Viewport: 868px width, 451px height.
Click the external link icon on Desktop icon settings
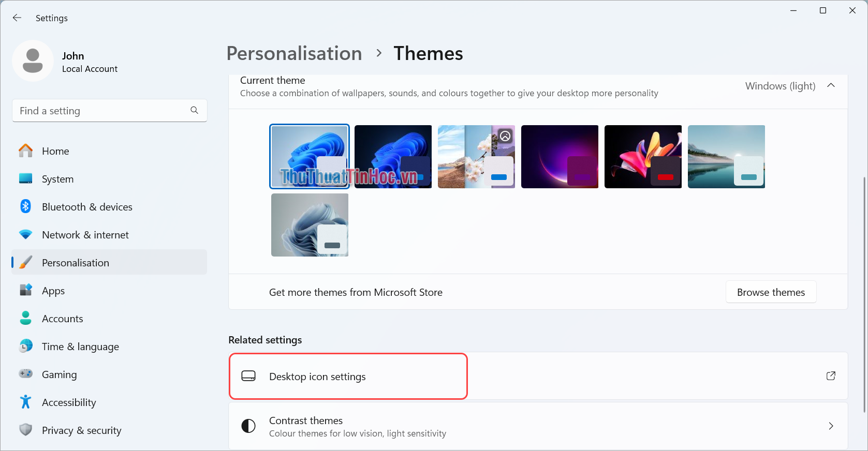pos(831,376)
